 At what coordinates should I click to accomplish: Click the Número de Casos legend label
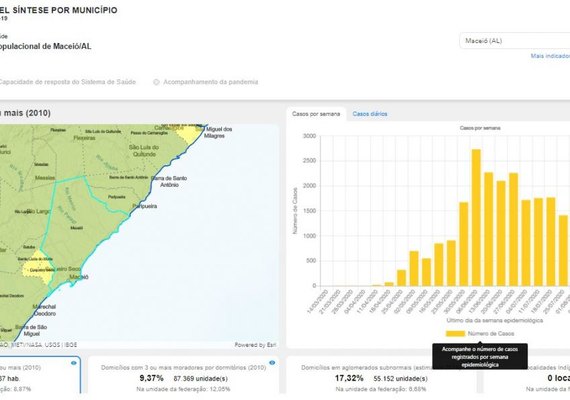(491, 334)
